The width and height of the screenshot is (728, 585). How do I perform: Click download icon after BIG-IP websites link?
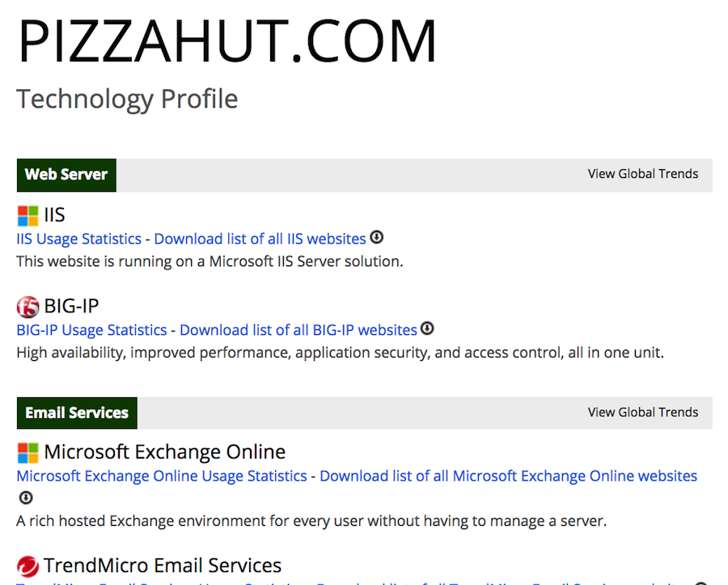click(x=428, y=329)
